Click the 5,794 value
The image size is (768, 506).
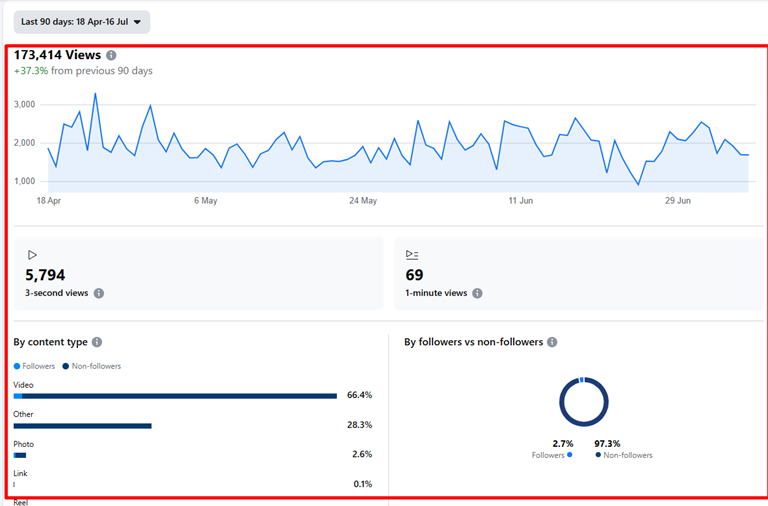(x=45, y=275)
